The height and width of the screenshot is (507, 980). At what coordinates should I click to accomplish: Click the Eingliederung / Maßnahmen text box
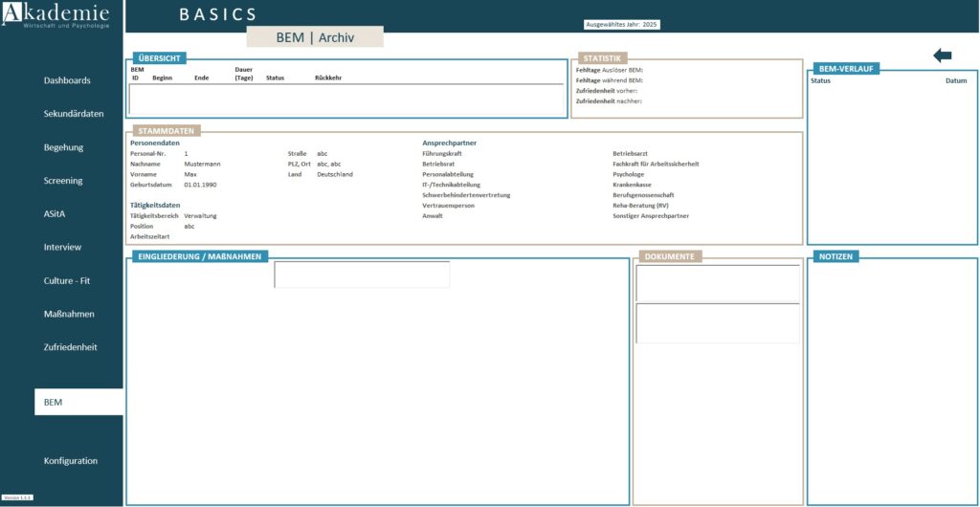pos(362,275)
